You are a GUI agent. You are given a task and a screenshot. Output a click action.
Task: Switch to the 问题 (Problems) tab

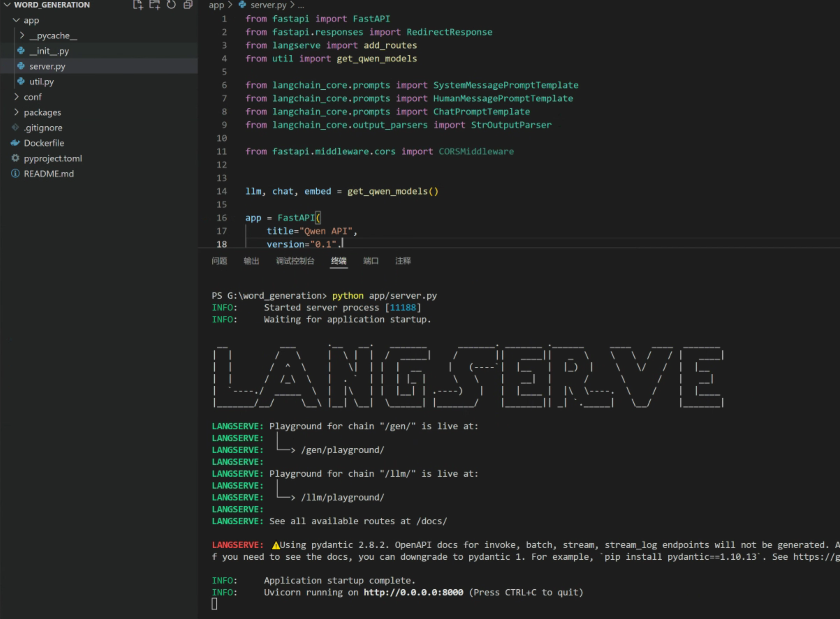pos(219,261)
